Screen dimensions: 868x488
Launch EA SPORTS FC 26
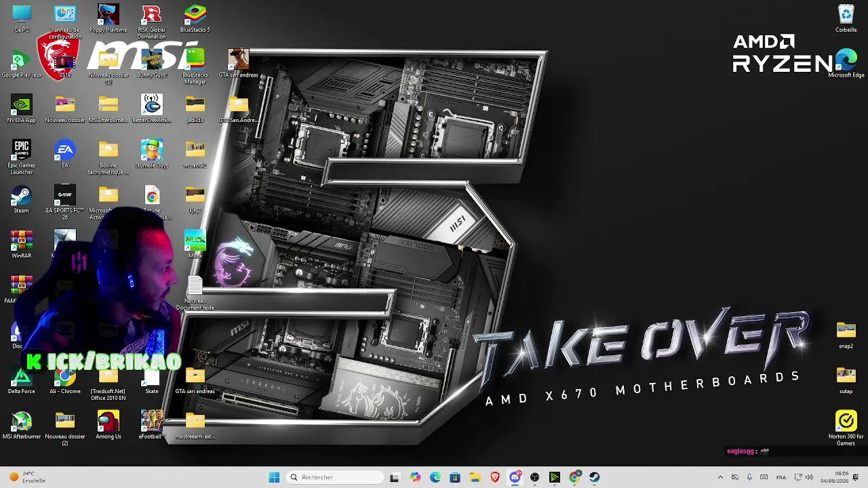tap(65, 203)
